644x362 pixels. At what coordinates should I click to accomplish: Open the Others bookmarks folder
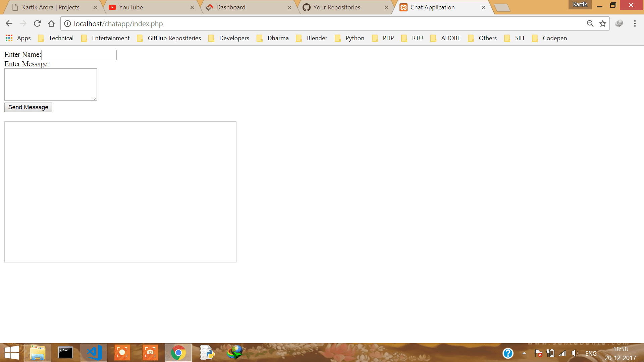coord(482,38)
